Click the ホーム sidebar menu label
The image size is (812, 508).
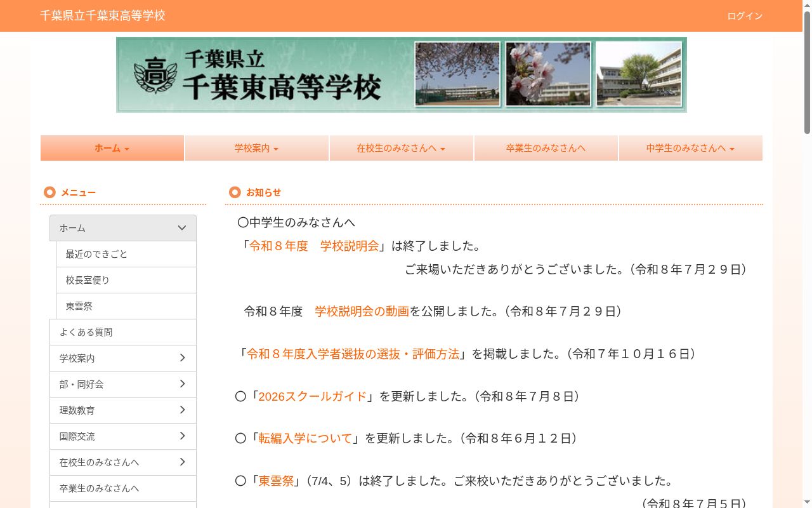(x=72, y=228)
